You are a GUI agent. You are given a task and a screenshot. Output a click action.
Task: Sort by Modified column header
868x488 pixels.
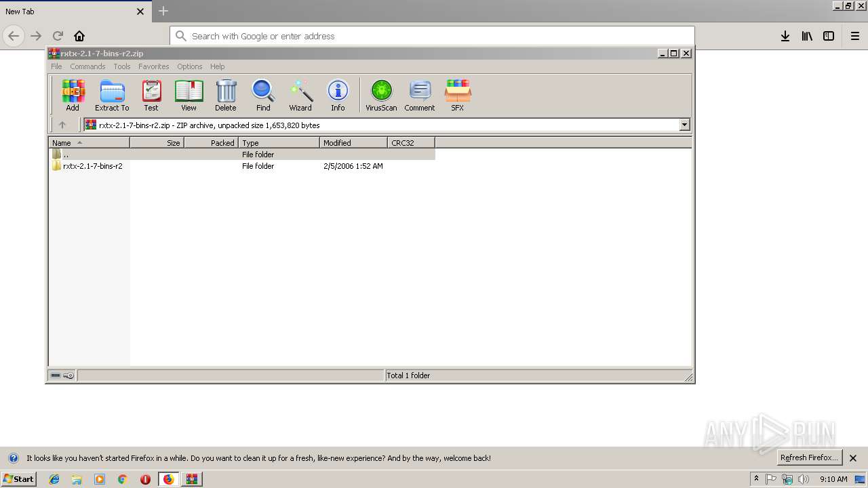click(x=353, y=143)
